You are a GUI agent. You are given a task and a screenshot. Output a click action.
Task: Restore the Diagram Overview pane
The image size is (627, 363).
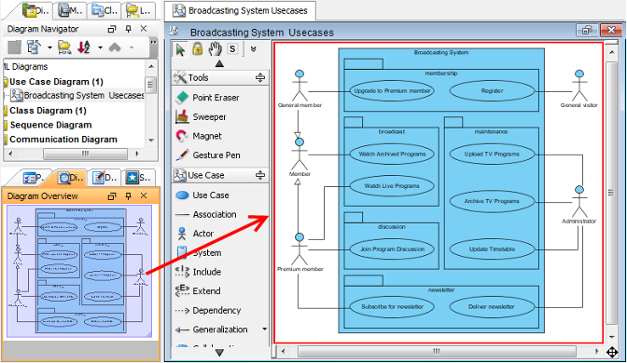pyautogui.click(x=112, y=196)
